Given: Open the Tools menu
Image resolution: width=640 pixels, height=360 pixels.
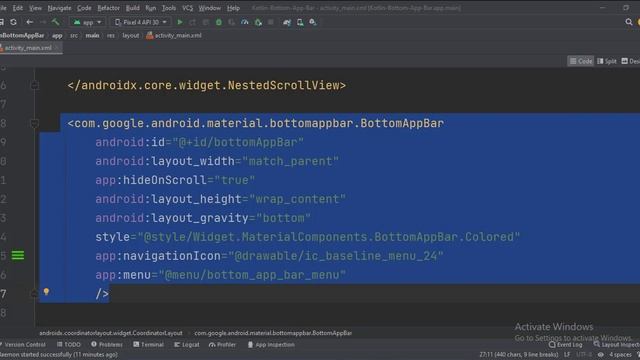Looking at the screenshot, I should coord(169,8).
